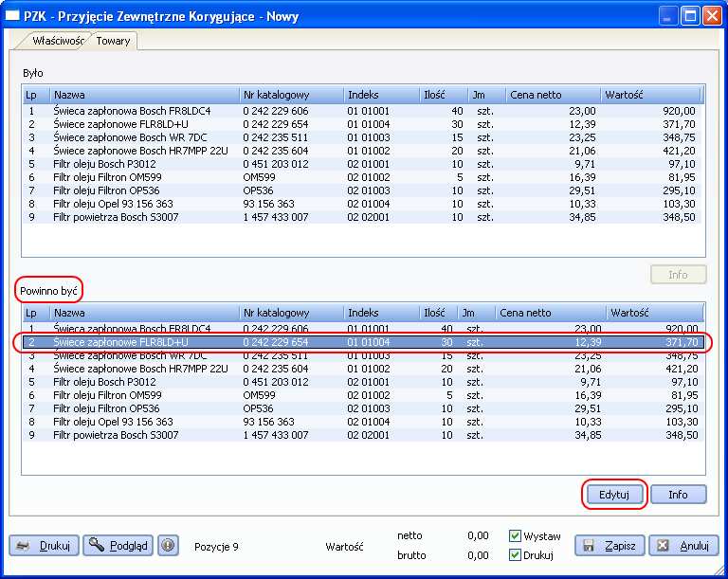The height and width of the screenshot is (579, 728).
Task: Click the Edytuj button
Action: [x=614, y=495]
